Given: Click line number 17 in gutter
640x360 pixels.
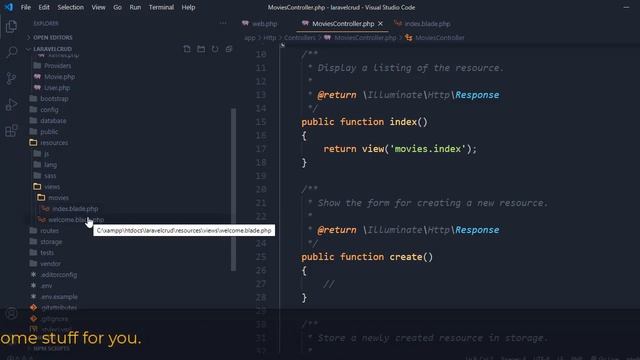Looking at the screenshot, I should coord(261,149).
